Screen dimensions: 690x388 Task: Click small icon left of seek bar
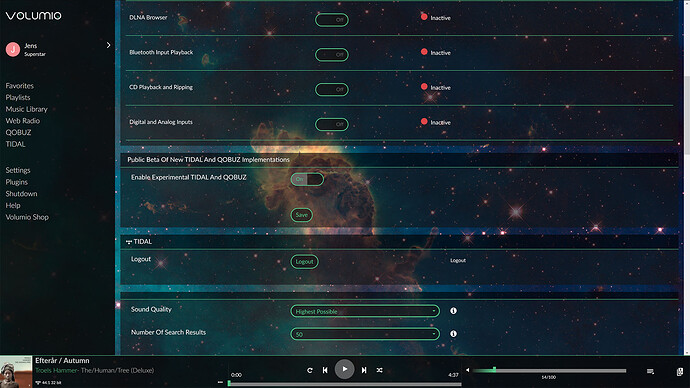(x=220, y=382)
